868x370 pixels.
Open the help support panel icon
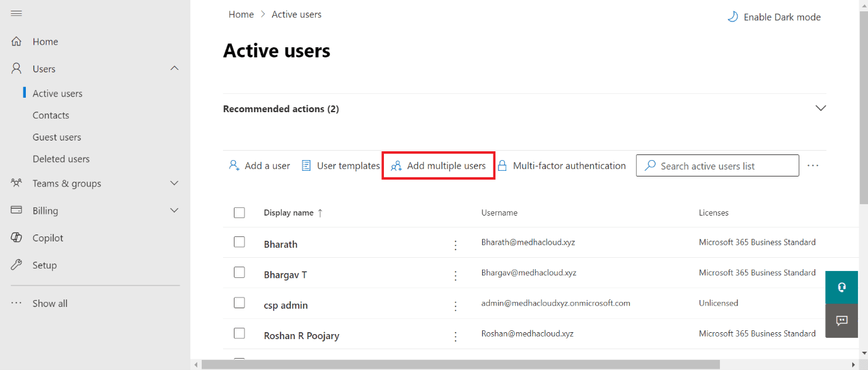point(842,287)
